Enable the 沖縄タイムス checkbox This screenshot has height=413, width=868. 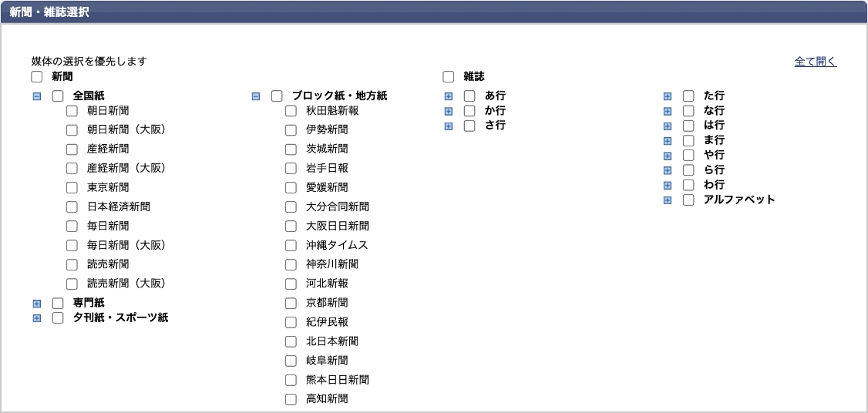[x=291, y=245]
